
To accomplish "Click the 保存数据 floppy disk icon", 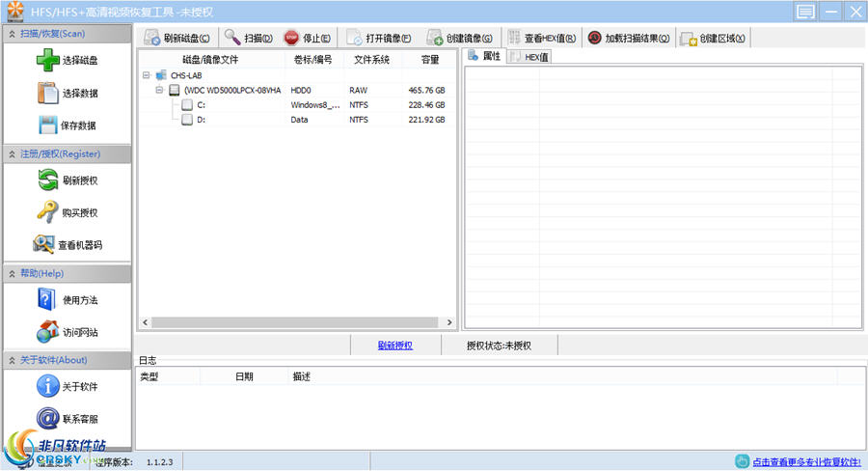I will 47,125.
